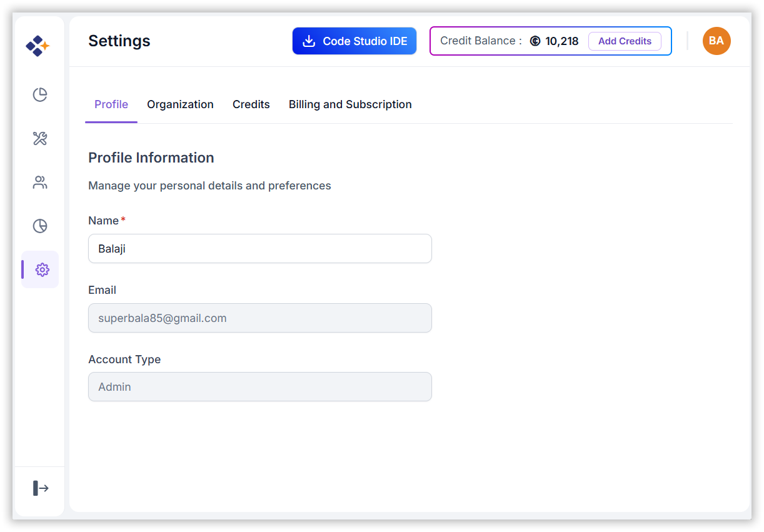Click the Add Credits button
764x532 pixels.
coord(625,41)
